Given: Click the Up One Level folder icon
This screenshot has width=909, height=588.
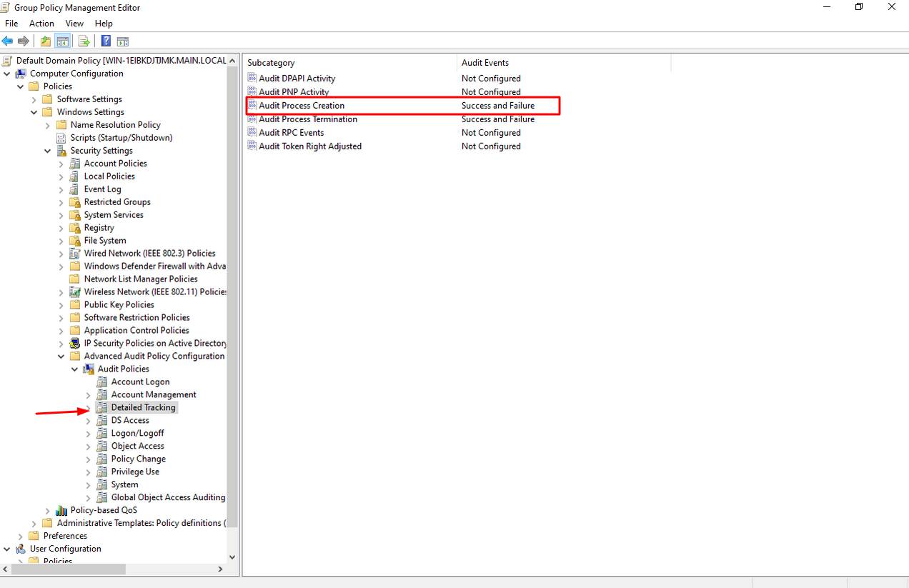Looking at the screenshot, I should (46, 41).
